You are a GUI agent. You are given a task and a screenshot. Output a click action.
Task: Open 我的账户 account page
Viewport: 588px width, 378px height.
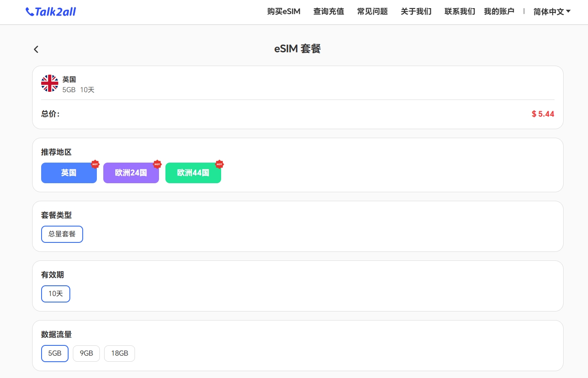point(499,12)
